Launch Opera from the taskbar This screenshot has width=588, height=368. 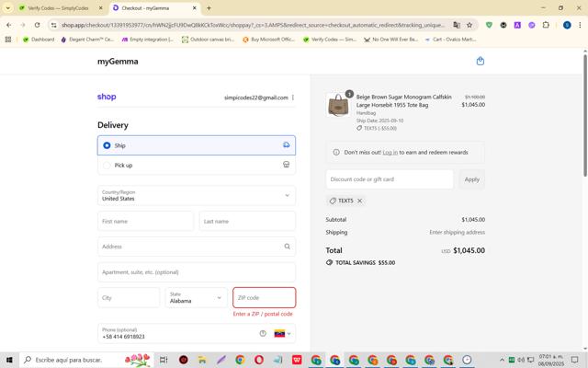tap(259, 360)
